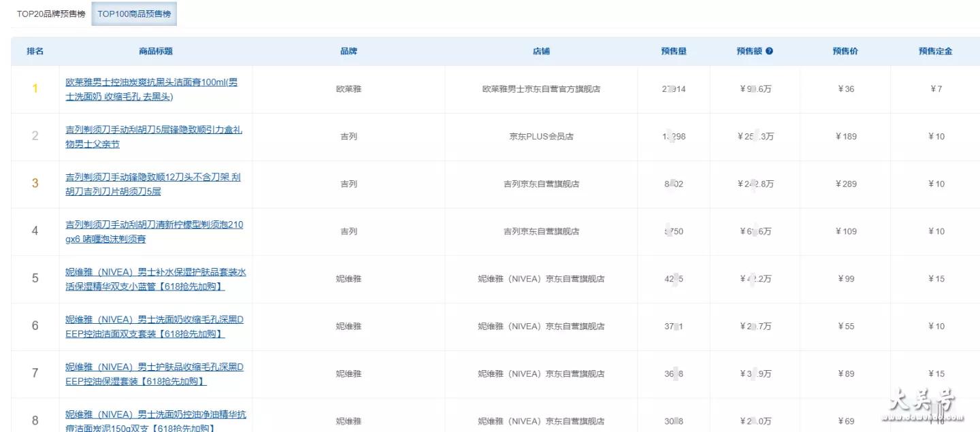Click the 预售价 column header

[x=845, y=51]
